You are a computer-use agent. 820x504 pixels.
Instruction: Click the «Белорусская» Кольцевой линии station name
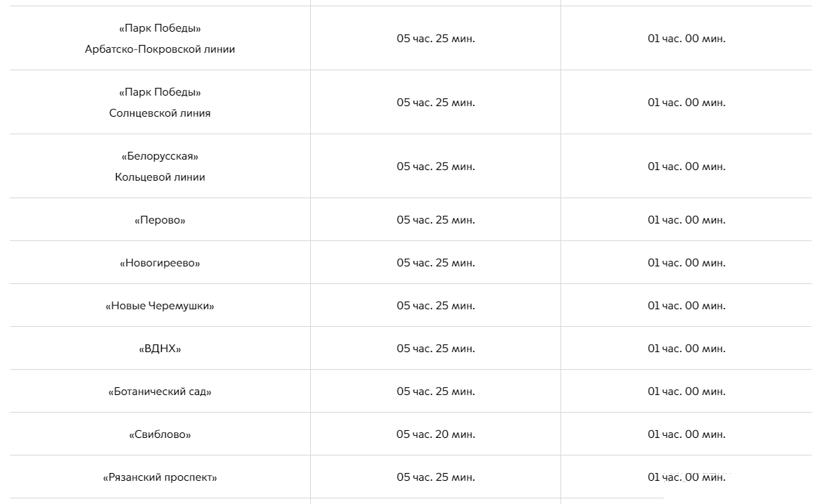click(x=160, y=167)
